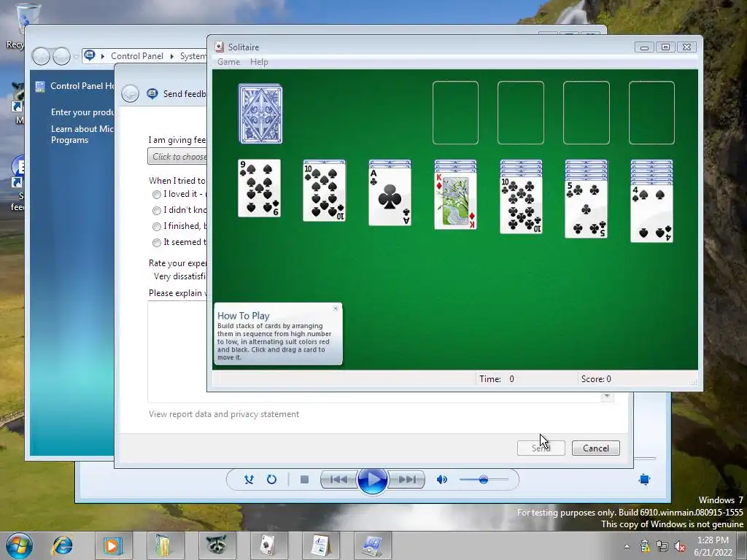Click the feedback dialog back arrow
Image resolution: width=747 pixels, height=560 pixels.
(130, 93)
